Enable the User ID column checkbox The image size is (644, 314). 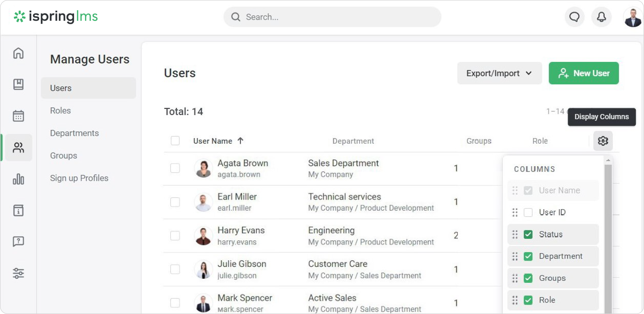(x=528, y=212)
